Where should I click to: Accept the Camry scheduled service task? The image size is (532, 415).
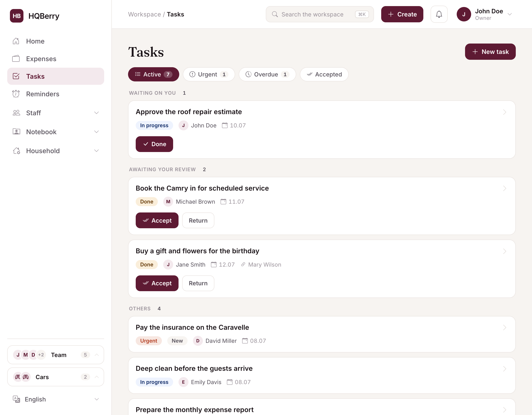[157, 221]
